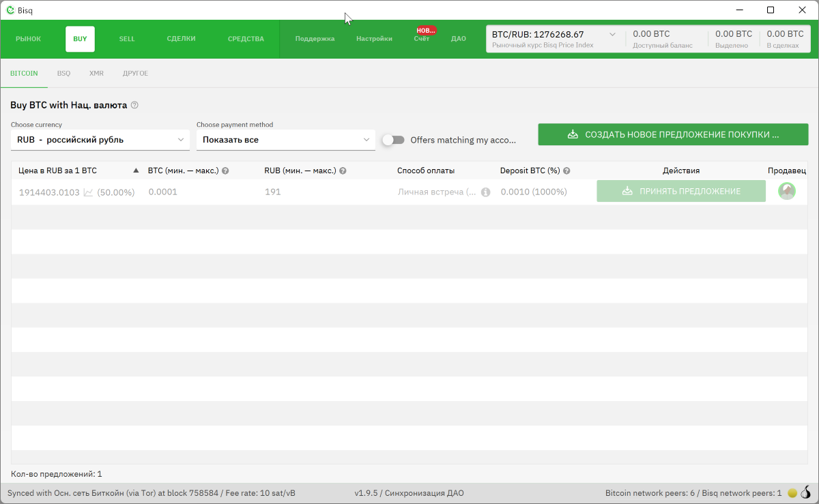Select the BUY tab
Viewport: 819px width, 504px height.
point(81,39)
